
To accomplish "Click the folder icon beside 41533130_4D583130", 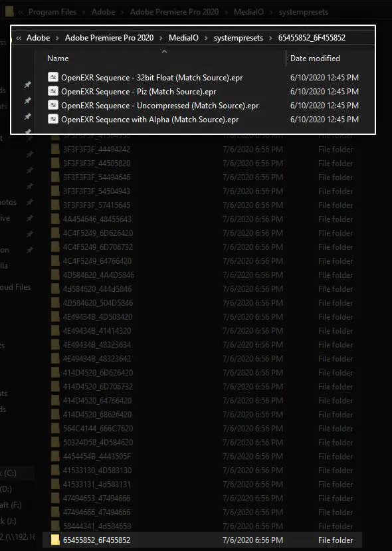I will coord(55,470).
